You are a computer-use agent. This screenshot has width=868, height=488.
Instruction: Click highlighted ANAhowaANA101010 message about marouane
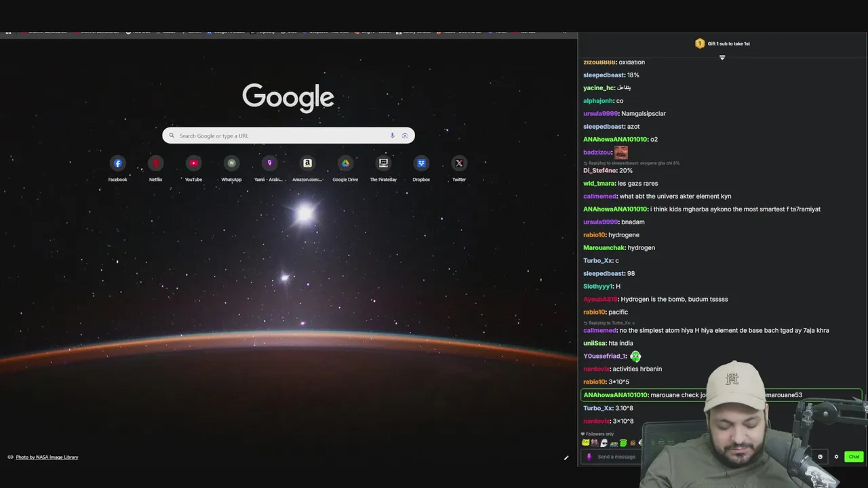point(722,395)
